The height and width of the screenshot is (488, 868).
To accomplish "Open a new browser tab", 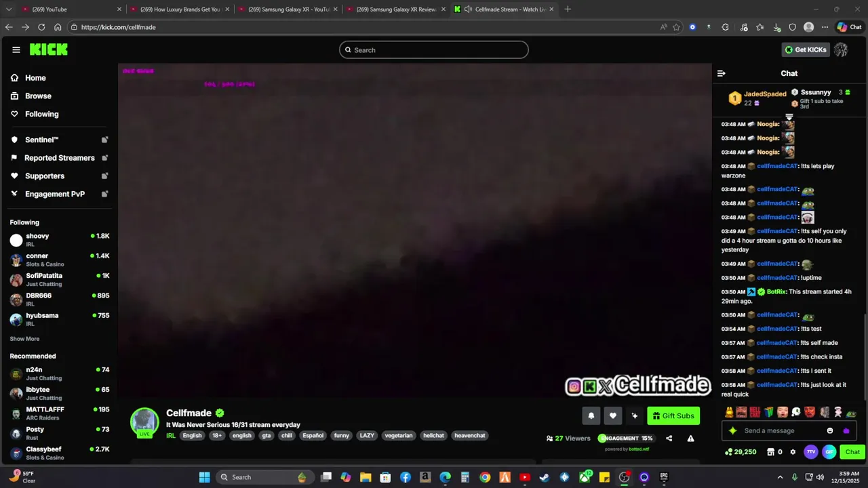I will click(x=568, y=9).
